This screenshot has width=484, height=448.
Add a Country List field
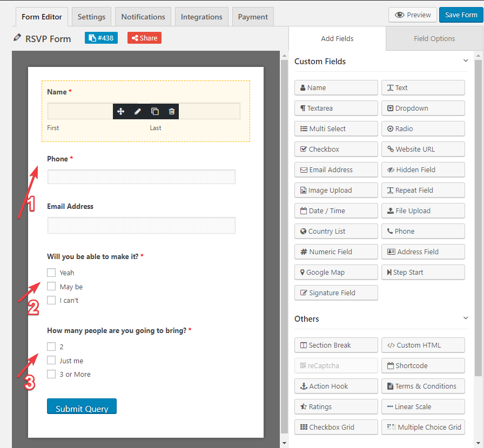[336, 232]
